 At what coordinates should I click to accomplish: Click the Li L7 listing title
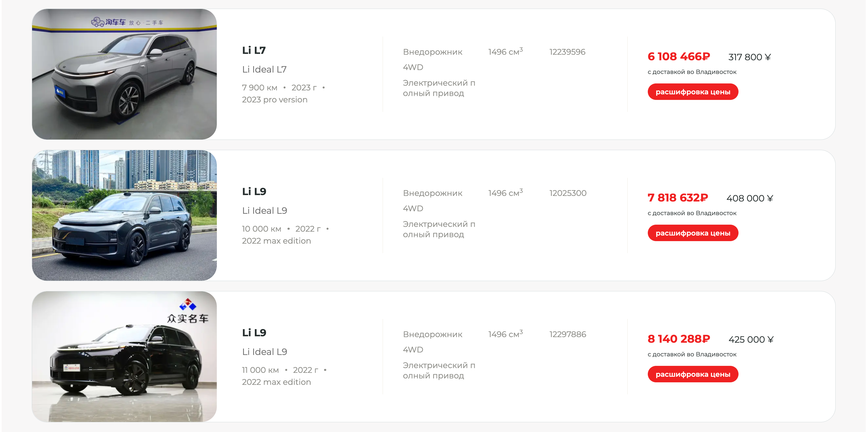pos(254,51)
